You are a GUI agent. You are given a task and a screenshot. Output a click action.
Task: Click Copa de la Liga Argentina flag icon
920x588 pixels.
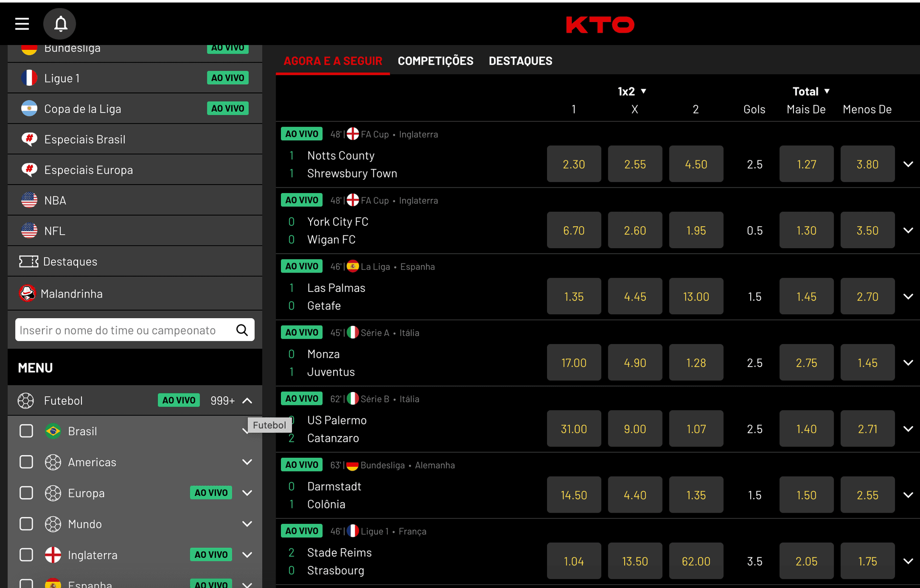point(29,108)
